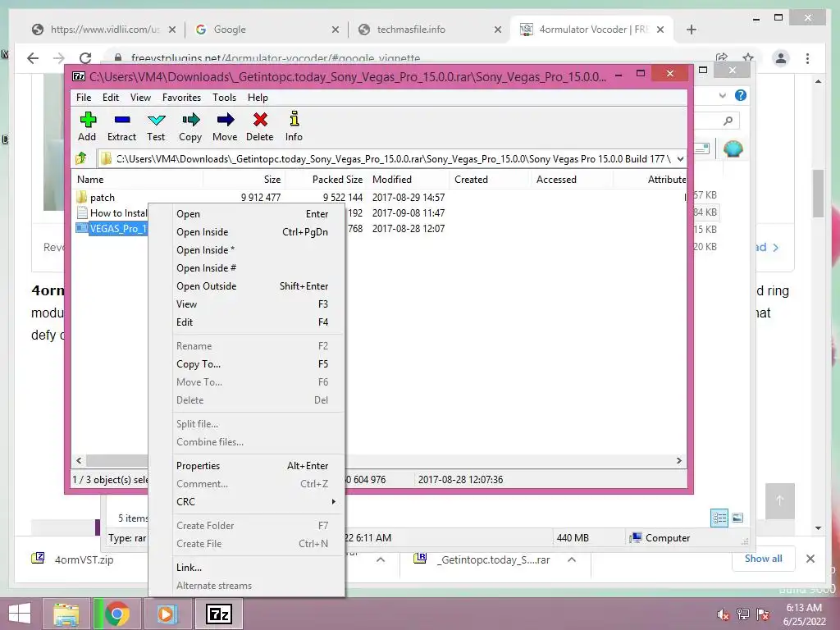Go up one folder level in 7-Zip

coord(81,158)
